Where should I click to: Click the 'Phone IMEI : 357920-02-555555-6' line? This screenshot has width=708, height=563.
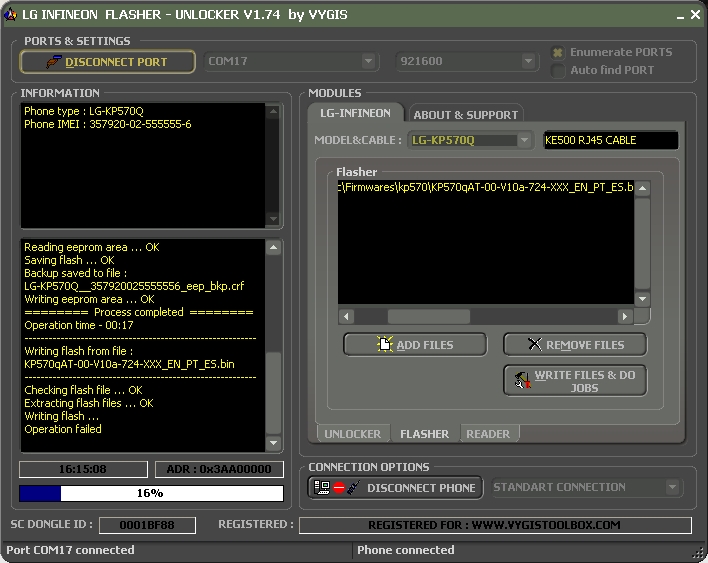tap(108, 124)
